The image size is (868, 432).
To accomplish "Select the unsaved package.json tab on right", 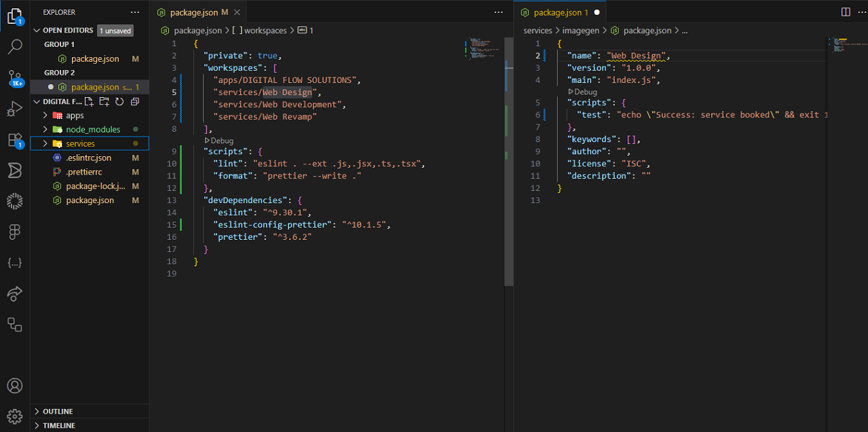I will point(561,13).
